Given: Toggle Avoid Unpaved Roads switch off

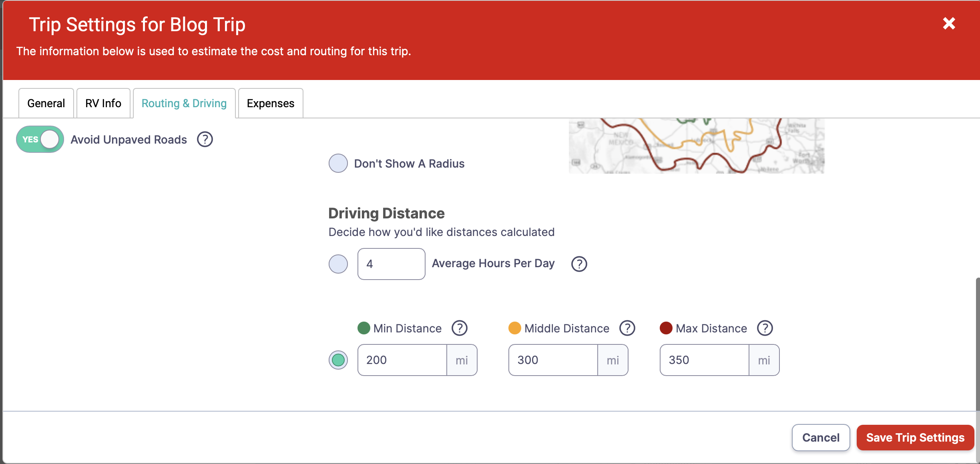Looking at the screenshot, I should (40, 140).
